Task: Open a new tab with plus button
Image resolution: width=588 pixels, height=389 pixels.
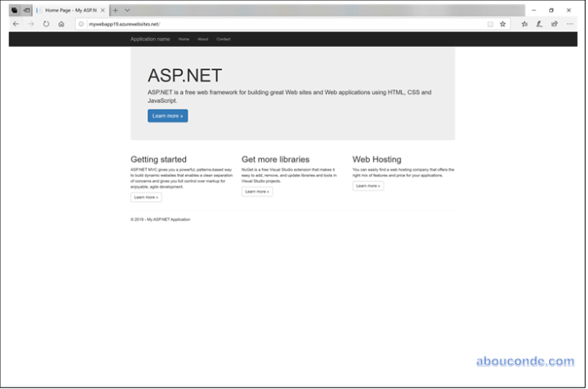Action: [x=115, y=10]
